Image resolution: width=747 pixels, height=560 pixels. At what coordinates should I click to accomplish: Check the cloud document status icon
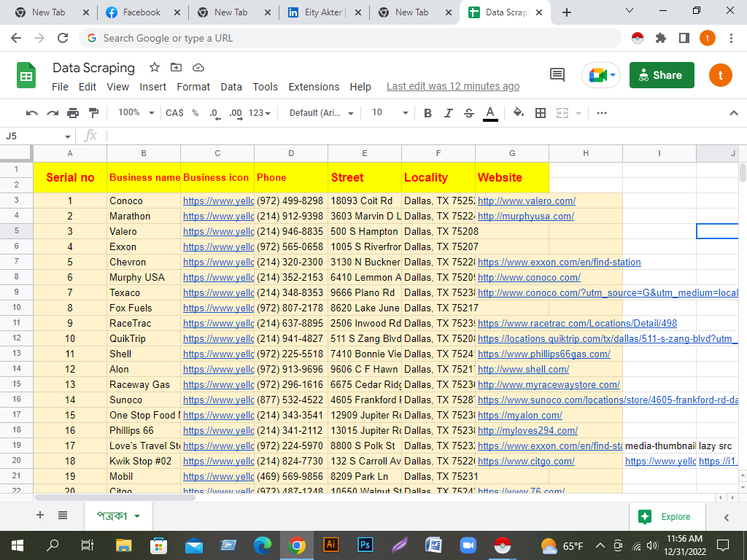tap(198, 68)
